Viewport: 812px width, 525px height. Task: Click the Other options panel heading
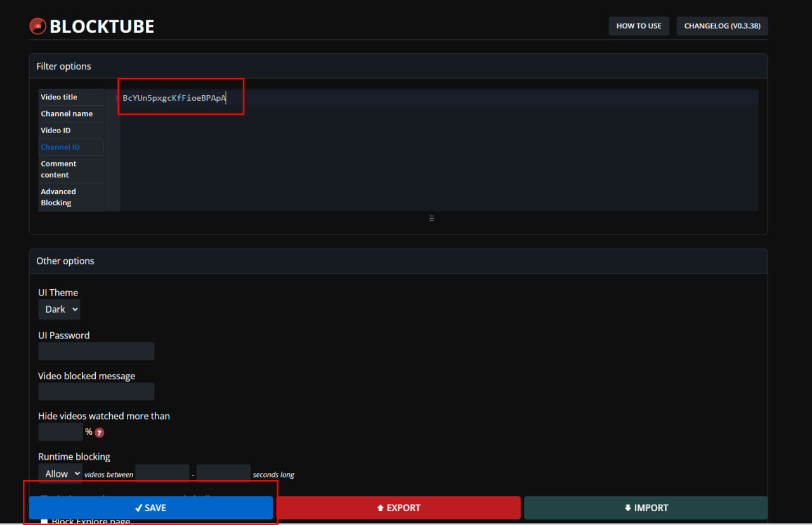pos(65,261)
